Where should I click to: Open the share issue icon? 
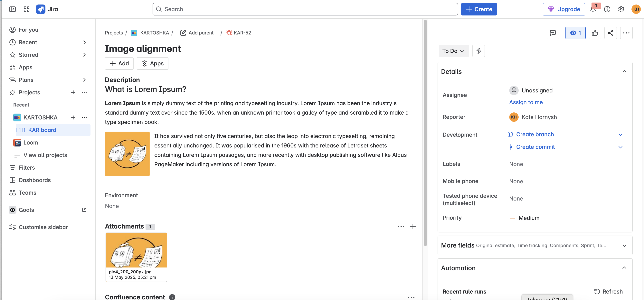click(x=611, y=33)
